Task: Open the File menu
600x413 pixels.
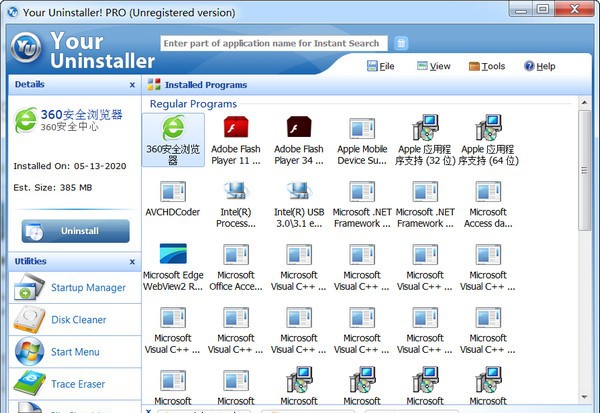Action: pos(381,66)
